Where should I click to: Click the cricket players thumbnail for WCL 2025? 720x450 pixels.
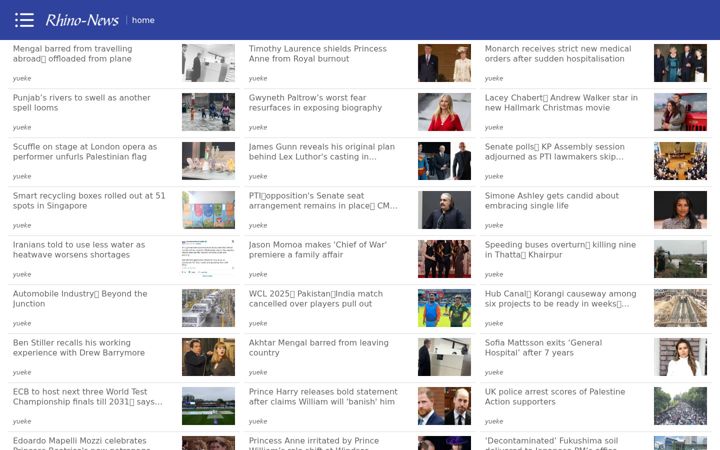444,308
